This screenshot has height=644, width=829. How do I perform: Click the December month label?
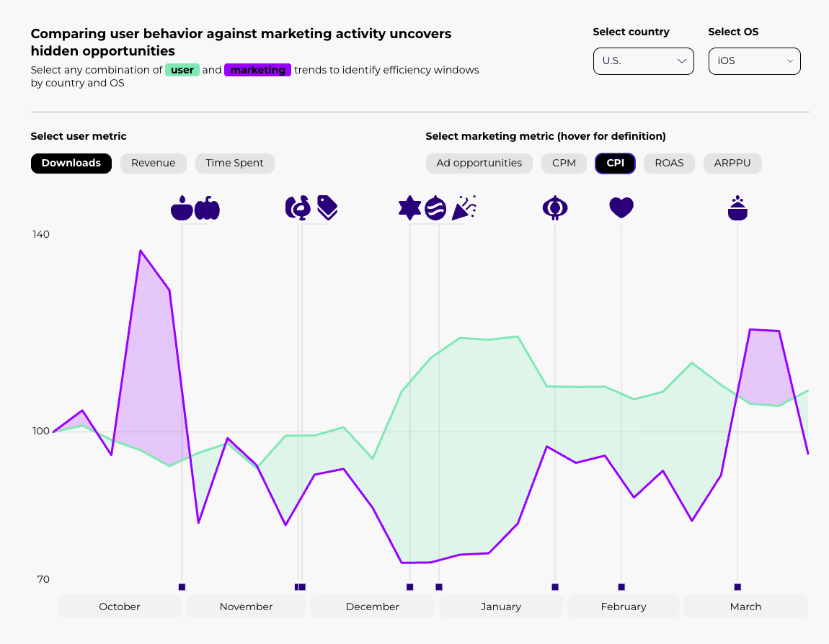[x=372, y=607]
